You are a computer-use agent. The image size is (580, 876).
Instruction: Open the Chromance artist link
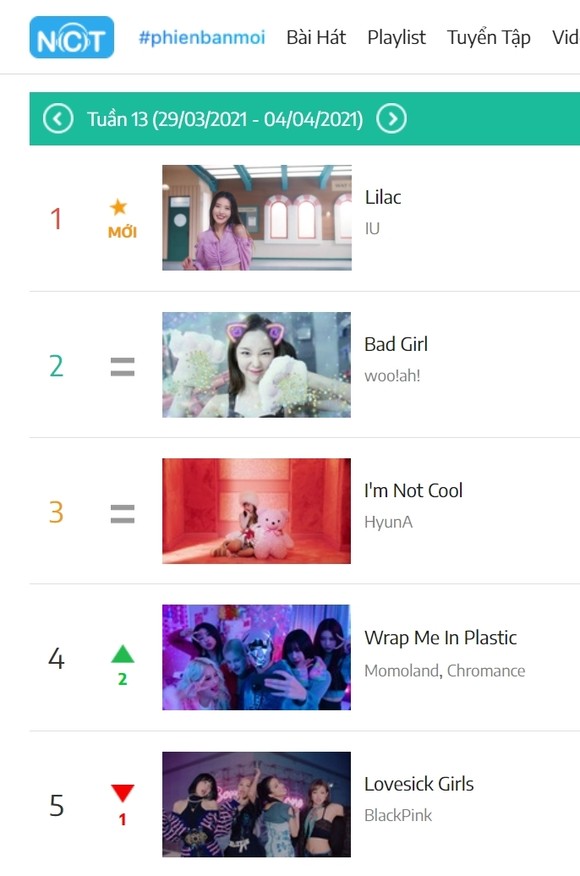tap(486, 670)
